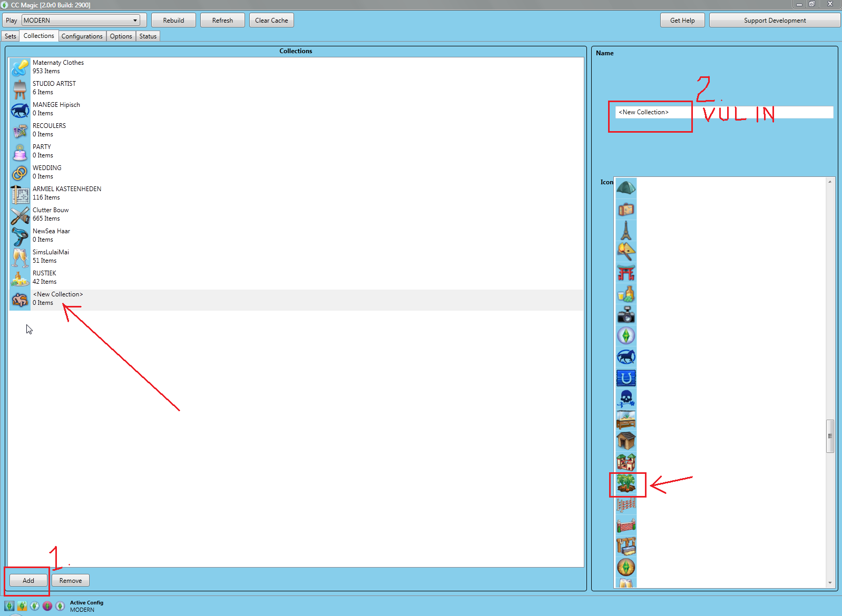Select the RUSTIEK collection

tap(296, 279)
